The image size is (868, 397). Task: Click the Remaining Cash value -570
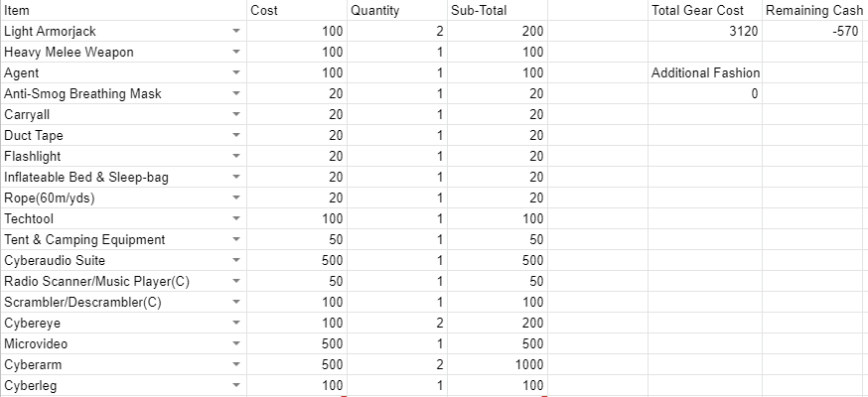[x=814, y=32]
